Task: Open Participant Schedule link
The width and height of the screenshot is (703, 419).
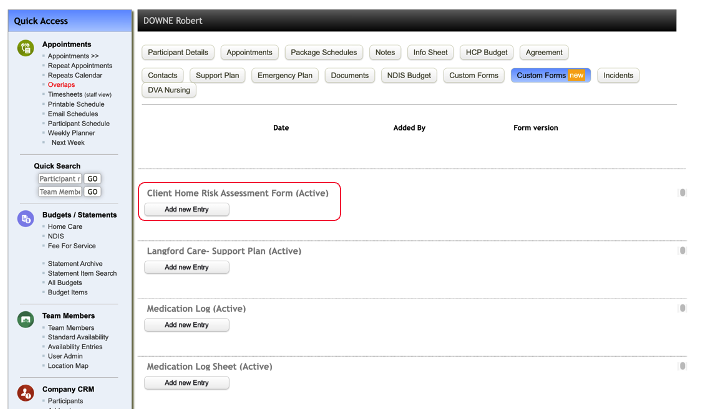Action: 78,123
